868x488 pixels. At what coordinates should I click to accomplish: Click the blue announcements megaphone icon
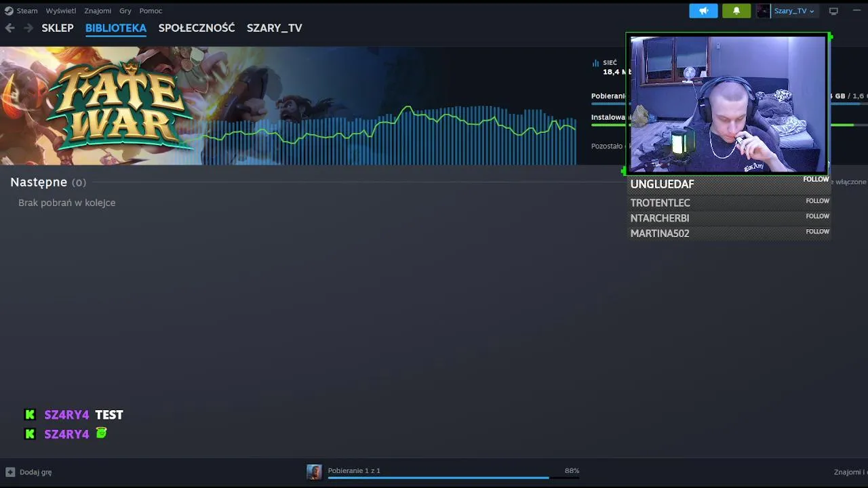(x=703, y=11)
